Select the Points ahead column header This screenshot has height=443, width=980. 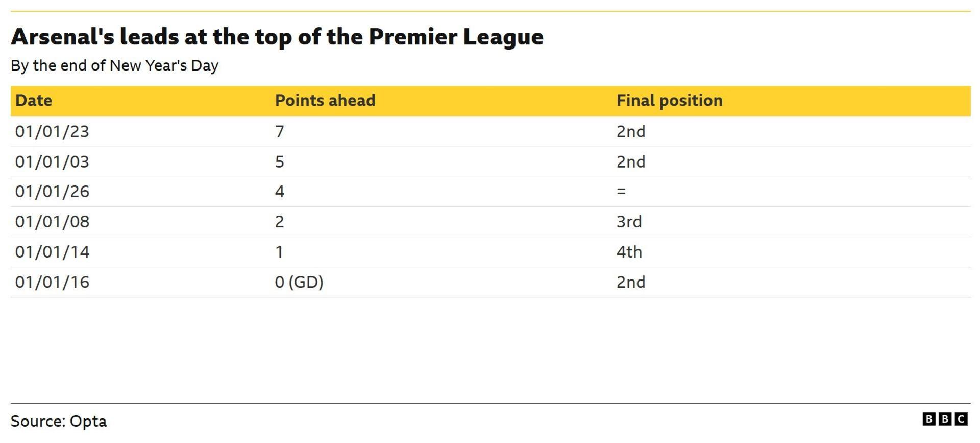point(325,101)
